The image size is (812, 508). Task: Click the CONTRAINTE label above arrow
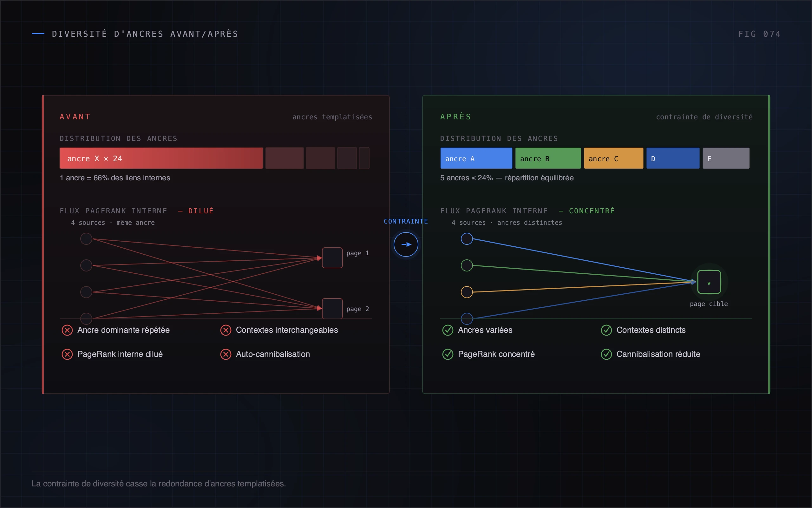point(406,221)
